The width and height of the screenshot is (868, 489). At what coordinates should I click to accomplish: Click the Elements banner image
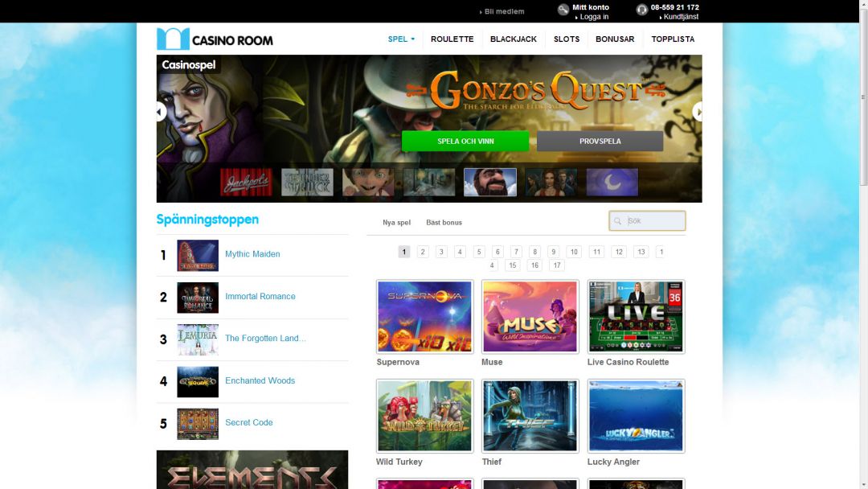coord(252,470)
